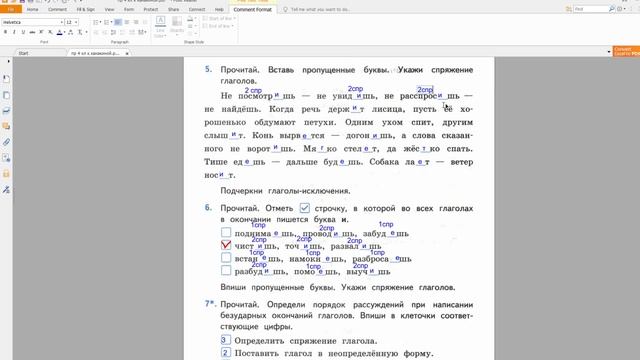Apply italic formatting in Font group
The width and height of the screenshot is (640, 360).
pos(14,32)
